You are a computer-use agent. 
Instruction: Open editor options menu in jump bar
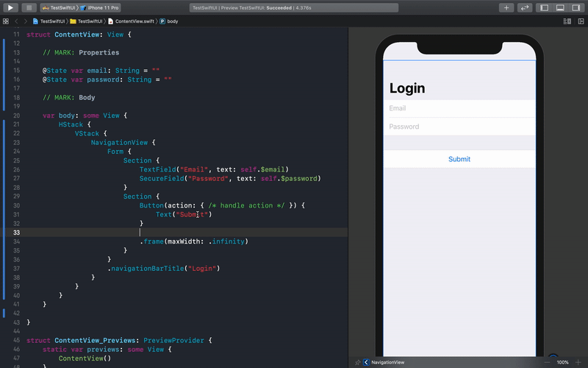coord(566,21)
